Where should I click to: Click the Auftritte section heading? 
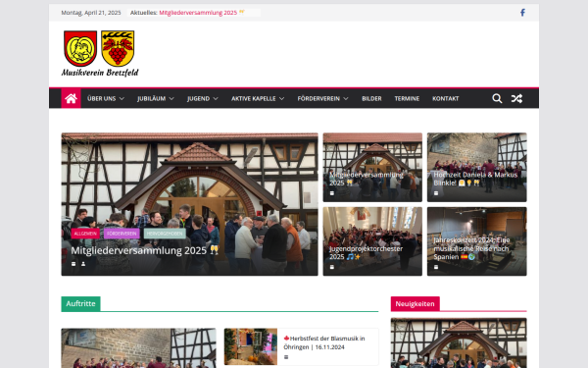coord(80,304)
